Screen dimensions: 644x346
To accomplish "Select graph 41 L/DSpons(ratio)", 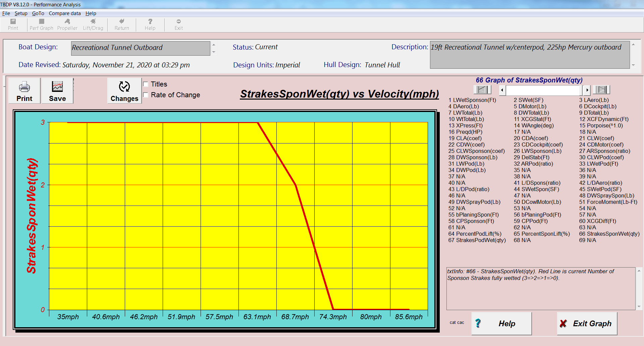I will tap(537, 183).
